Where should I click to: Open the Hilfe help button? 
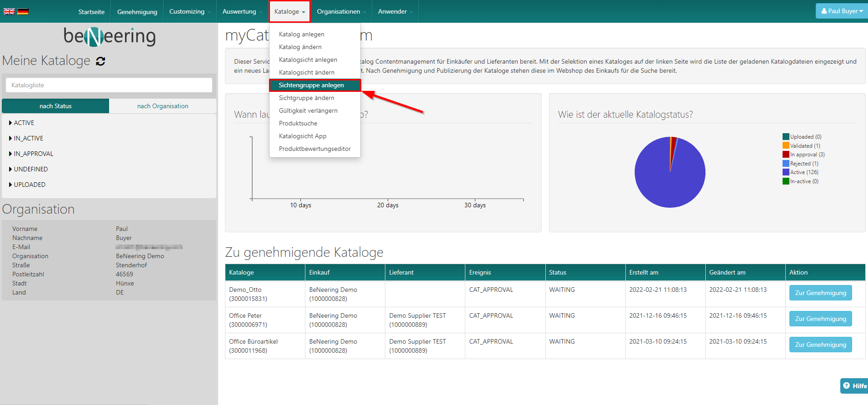click(x=854, y=386)
